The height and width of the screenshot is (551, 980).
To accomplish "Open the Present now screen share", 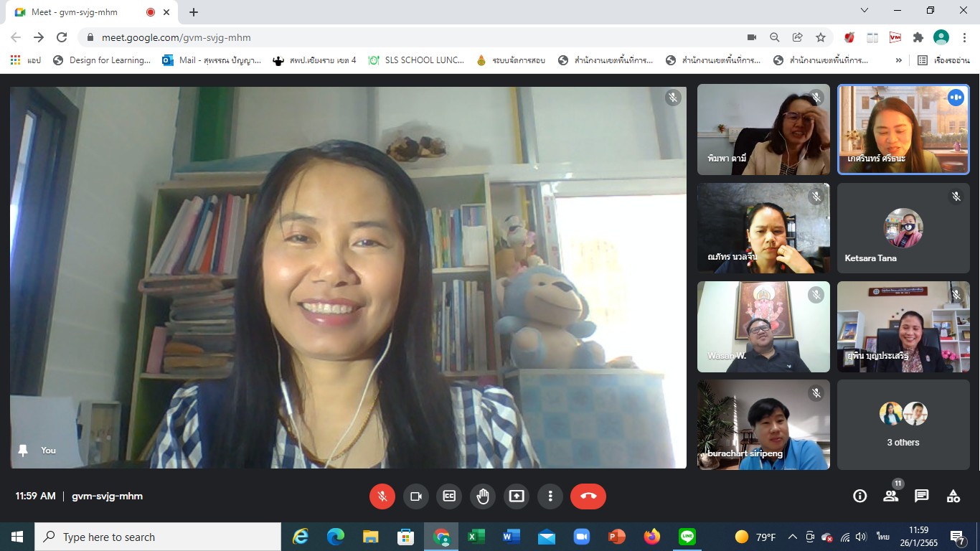I will pyautogui.click(x=517, y=496).
